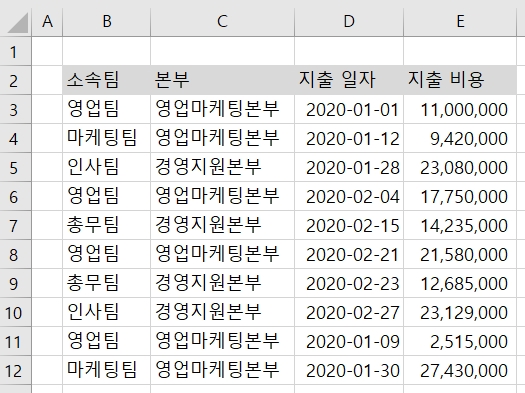Screen dimensions: 525x393
Task: Select cell with date 2020-02-15
Action: [349, 225]
